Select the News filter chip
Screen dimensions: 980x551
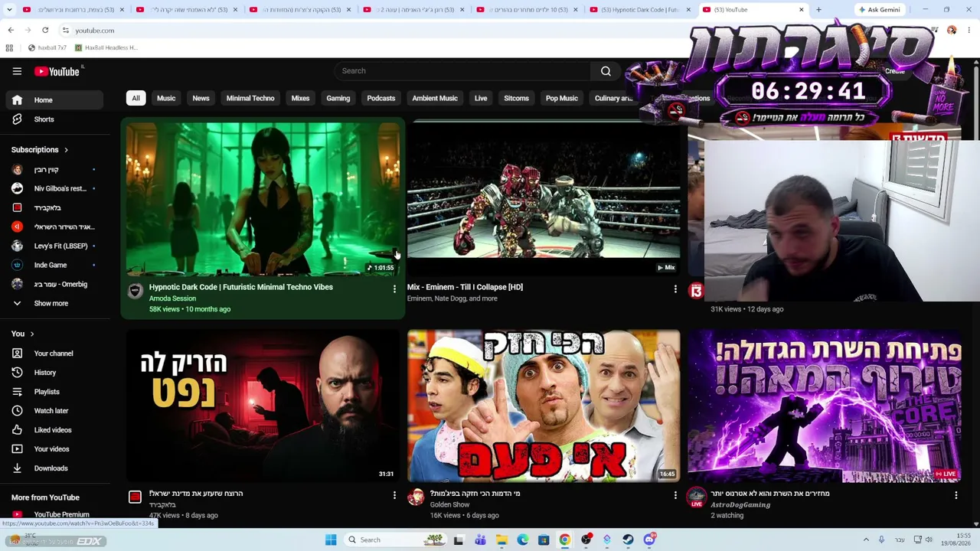(x=201, y=99)
